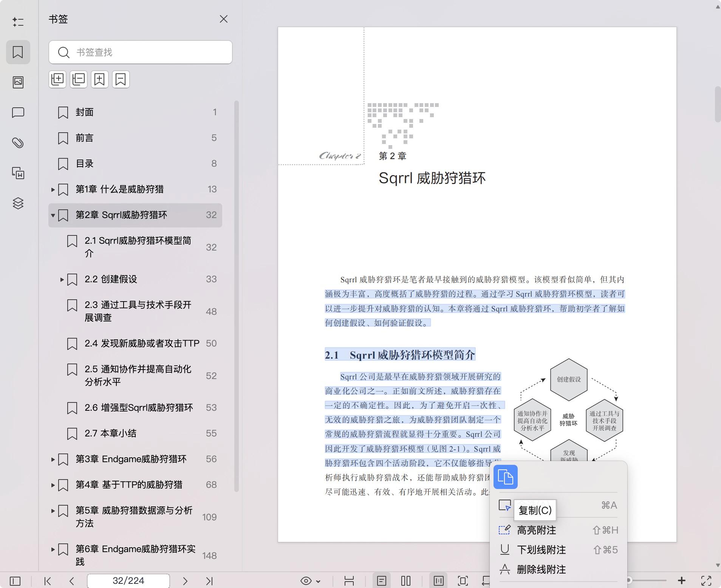Delete bookmark with bookmark-minus icon

121,79
